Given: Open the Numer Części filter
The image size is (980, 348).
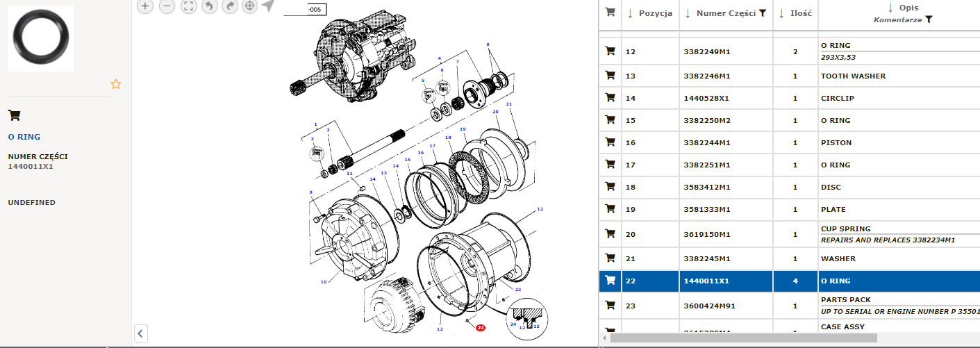Looking at the screenshot, I should click(763, 13).
